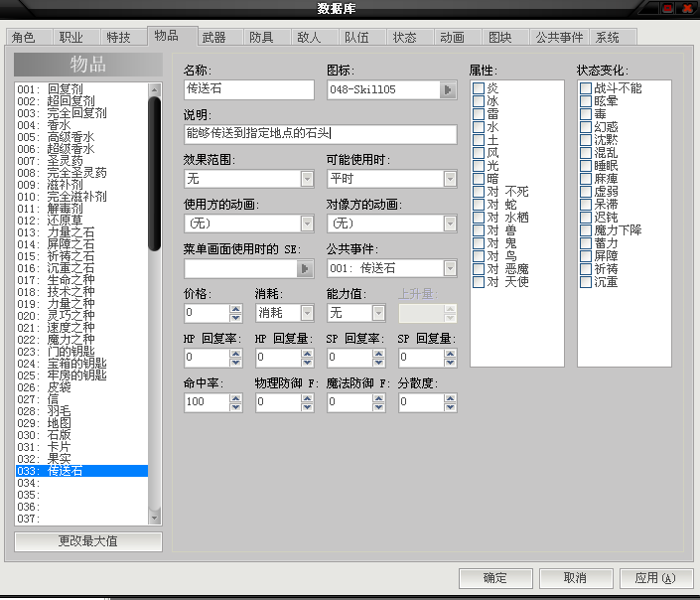Viewport: 700px width, 600px height.
Task: Switch to the 特技 tab
Action: coord(124,37)
